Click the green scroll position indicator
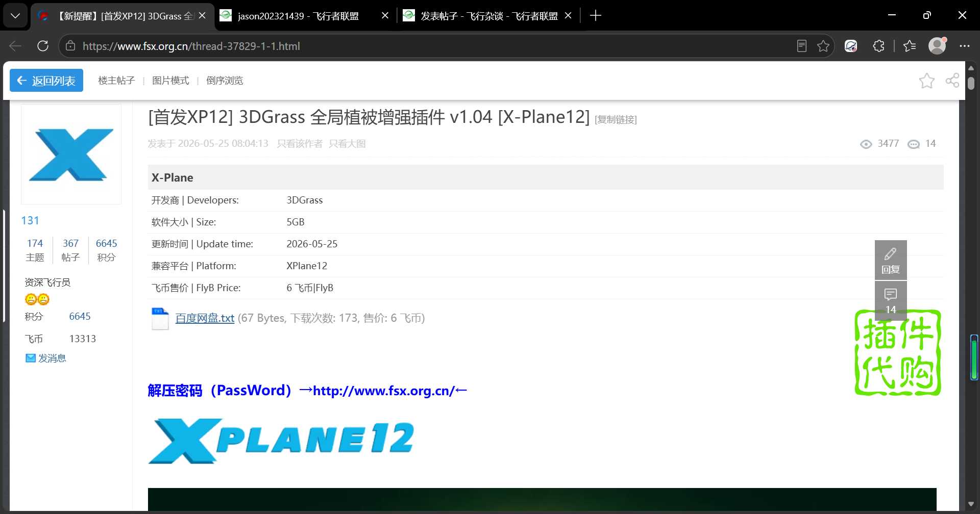The image size is (980, 514). point(974,357)
